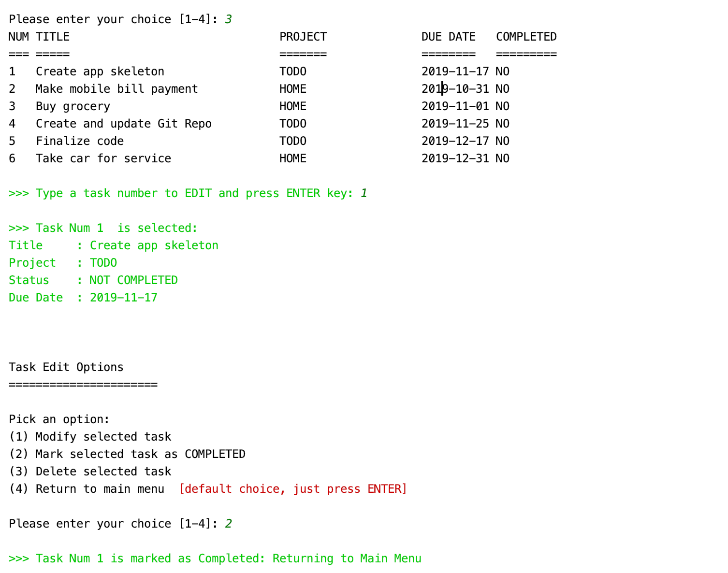
Task: Click the PROJECT column header
Action: [x=303, y=37]
